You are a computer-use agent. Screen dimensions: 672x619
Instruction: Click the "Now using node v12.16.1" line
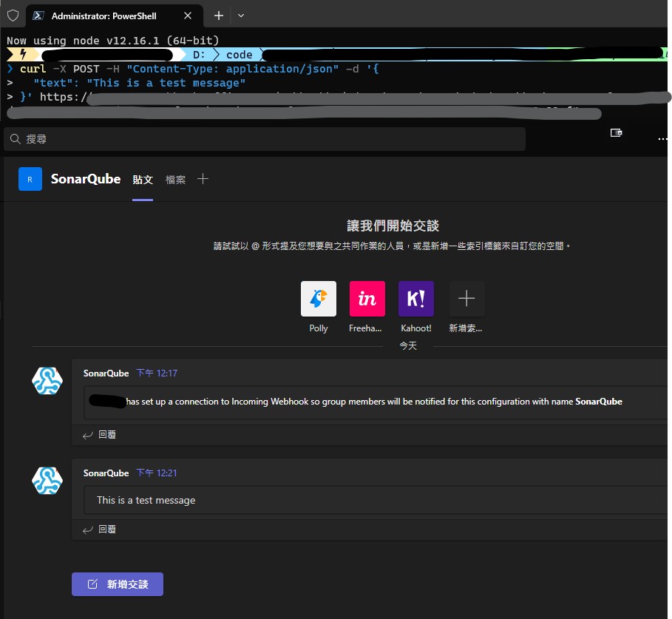click(112, 41)
